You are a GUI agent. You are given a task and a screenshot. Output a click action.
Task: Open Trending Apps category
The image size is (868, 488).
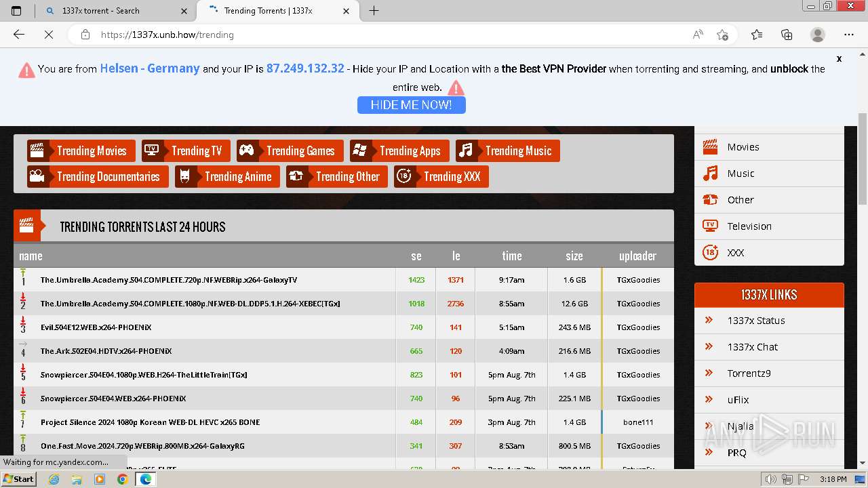pyautogui.click(x=399, y=150)
